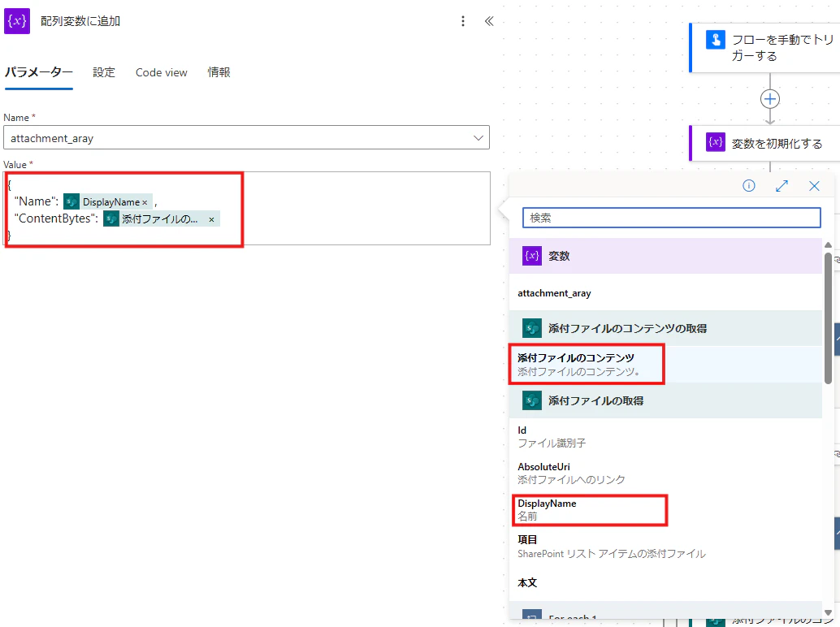The height and width of the screenshot is (627, 840).
Task: Click the manual trigger blue icon
Action: [716, 40]
